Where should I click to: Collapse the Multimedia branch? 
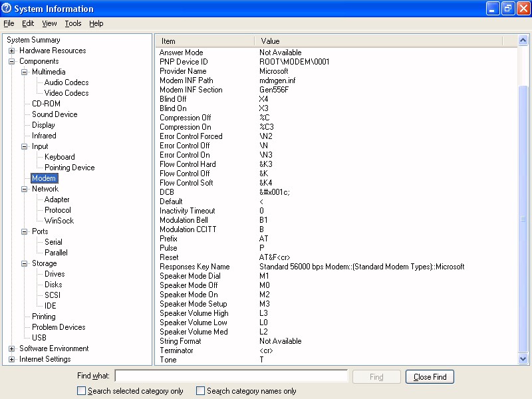click(x=24, y=72)
